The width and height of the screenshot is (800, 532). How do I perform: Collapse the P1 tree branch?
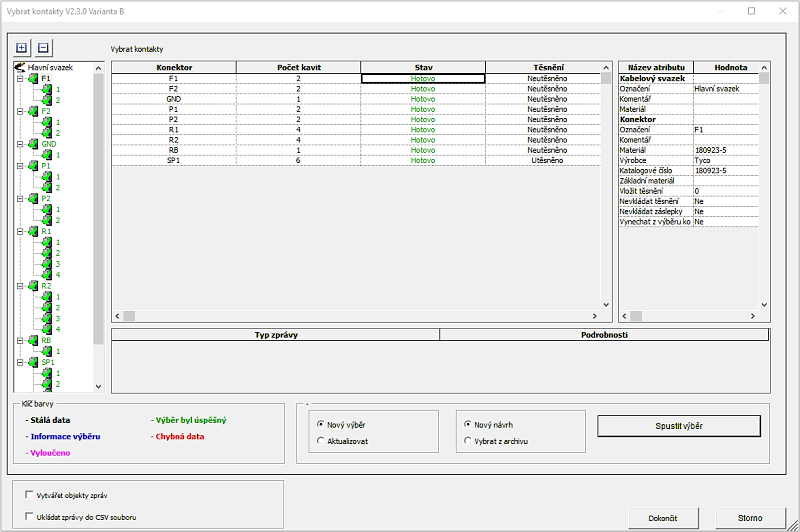(x=20, y=166)
